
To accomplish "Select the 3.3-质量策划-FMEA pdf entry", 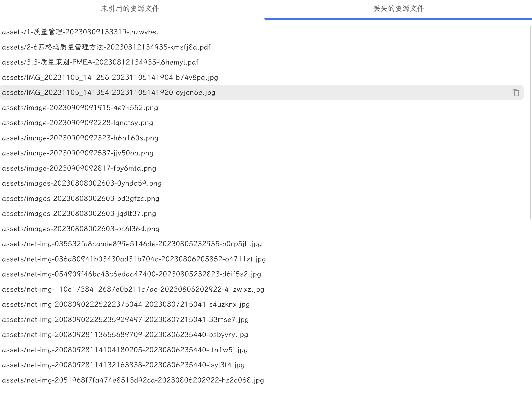I will pos(100,62).
